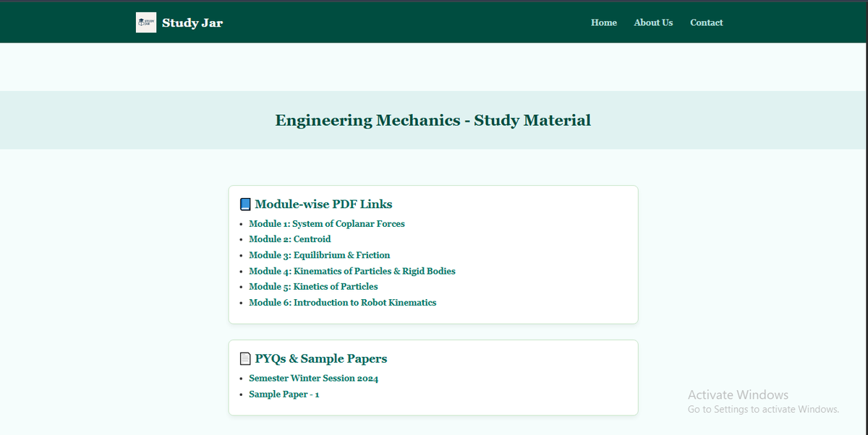This screenshot has height=435, width=868.
Task: Open Sample Paper - 1 link
Action: 284,395
